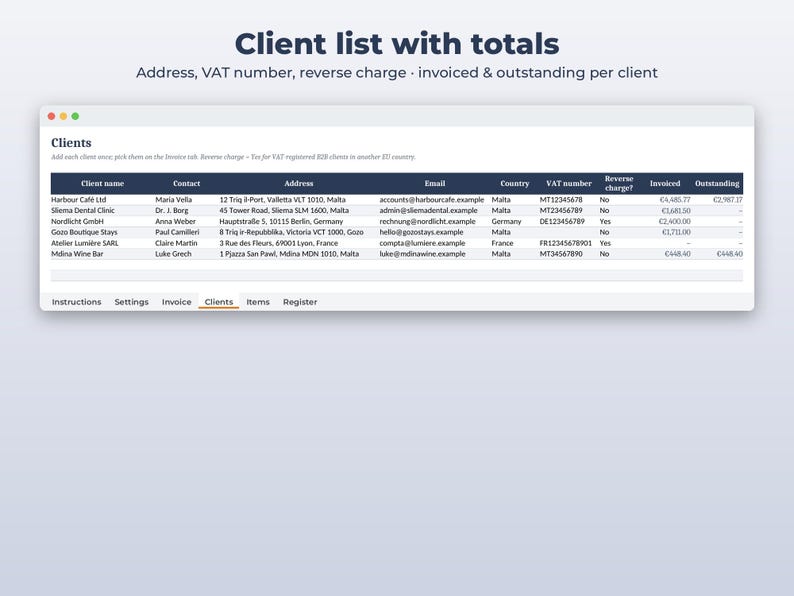The image size is (794, 596).
Task: Click contact Luke Grech
Action: pos(174,254)
